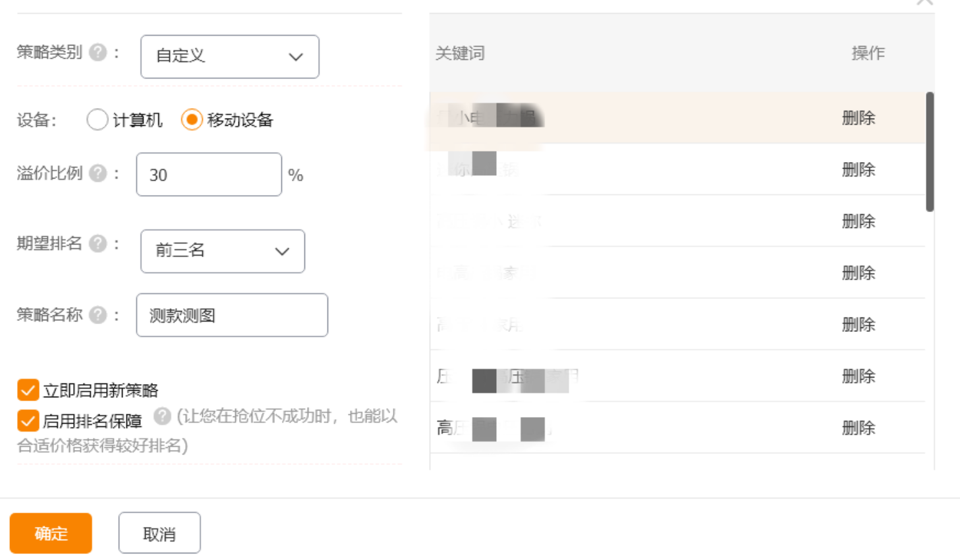Screen dimensions: 960x560
Task: Click help icon beside 期望排名
Action: [98, 244]
